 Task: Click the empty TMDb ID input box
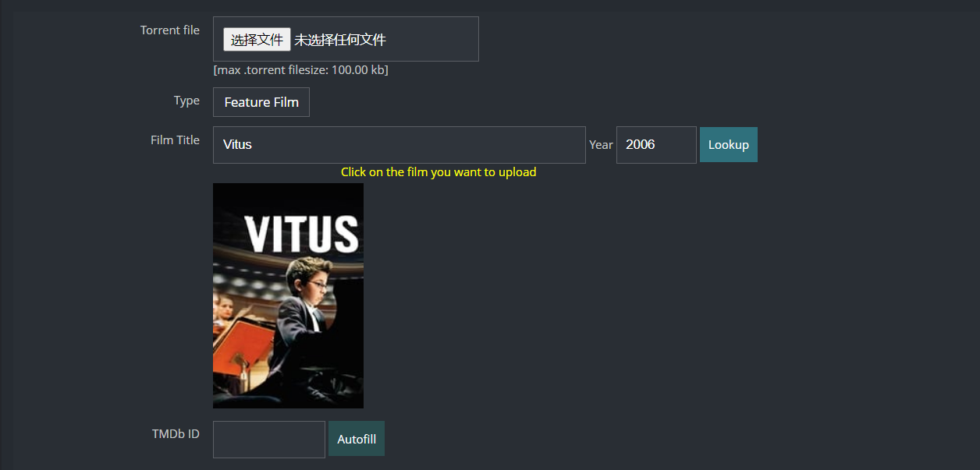(x=269, y=440)
